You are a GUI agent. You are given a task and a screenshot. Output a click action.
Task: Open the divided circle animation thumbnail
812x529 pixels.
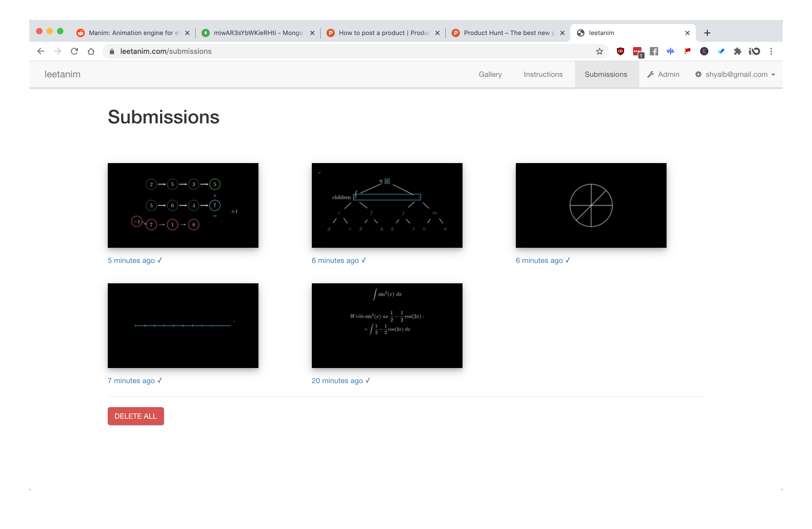click(x=591, y=205)
